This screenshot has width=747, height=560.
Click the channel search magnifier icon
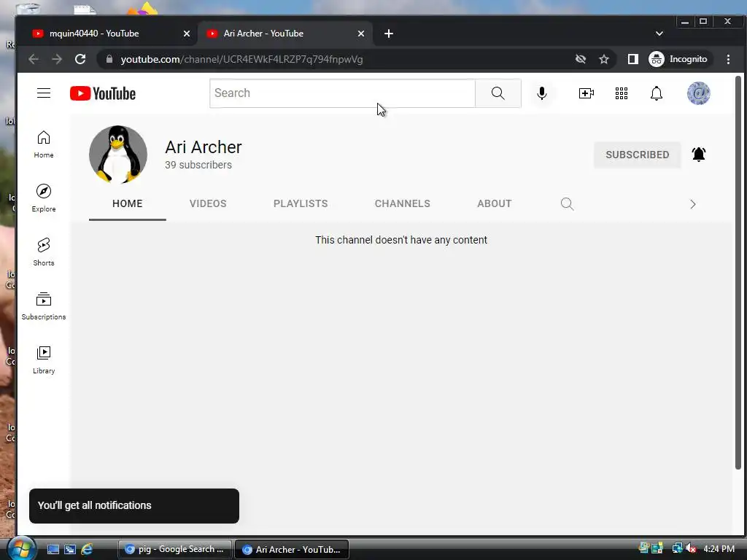(x=567, y=204)
